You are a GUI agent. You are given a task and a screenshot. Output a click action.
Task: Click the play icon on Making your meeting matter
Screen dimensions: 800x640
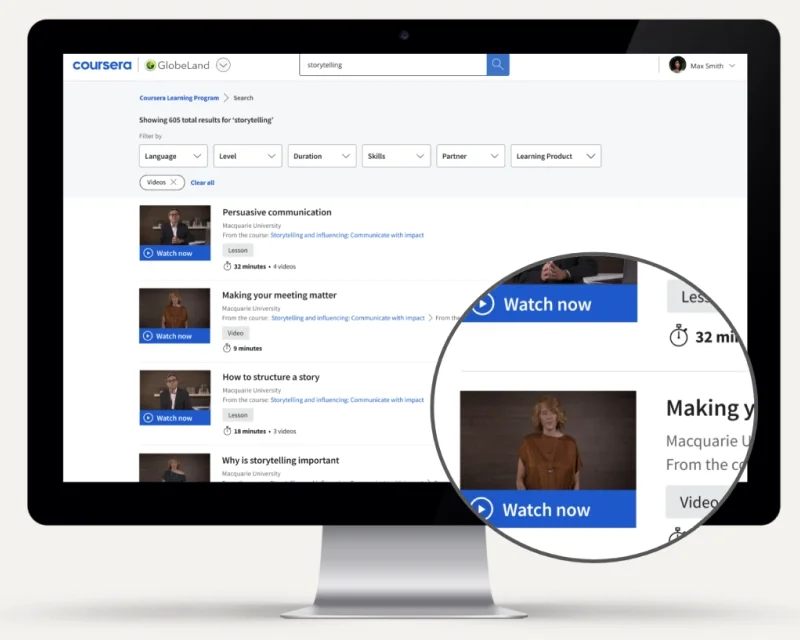tap(147, 335)
